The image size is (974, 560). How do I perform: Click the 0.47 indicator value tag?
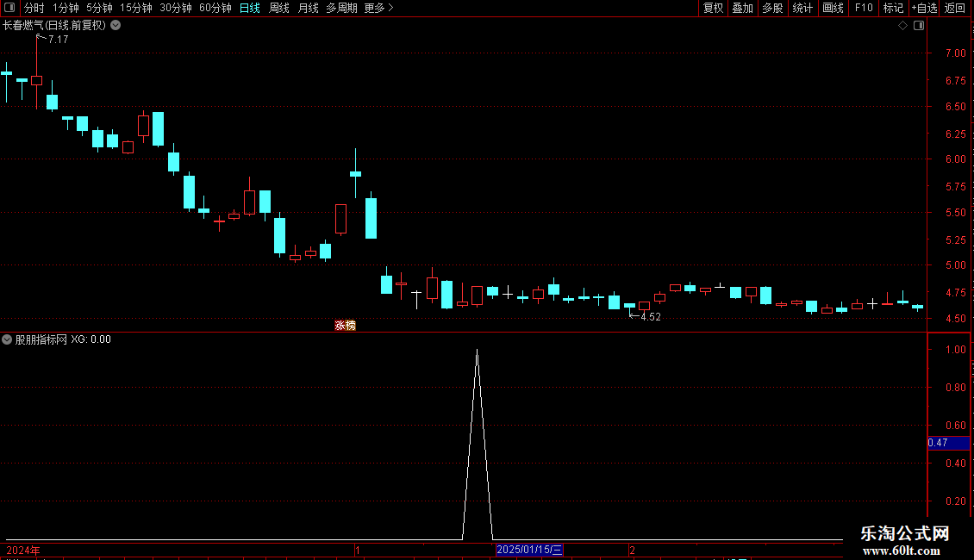tap(948, 443)
